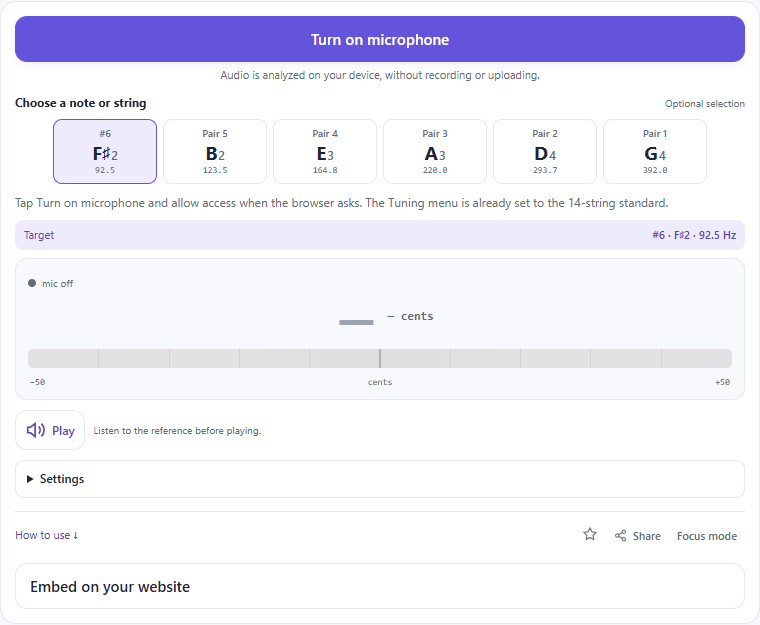Click the Target F♯2 92.5 Hz bar
Screen dimensions: 760x625
coord(380,235)
